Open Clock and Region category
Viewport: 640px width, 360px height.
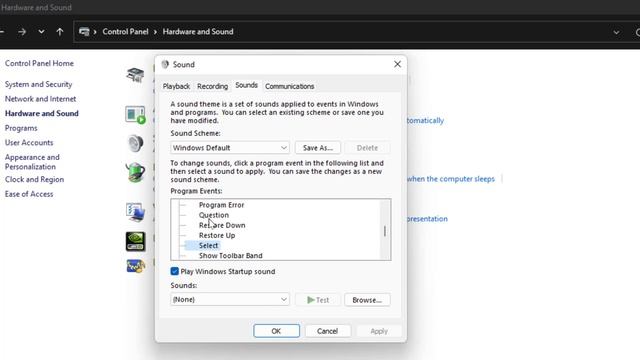click(x=34, y=179)
